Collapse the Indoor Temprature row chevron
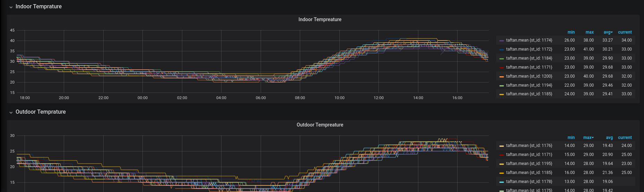Image resolution: width=644 pixels, height=192 pixels. tap(11, 7)
